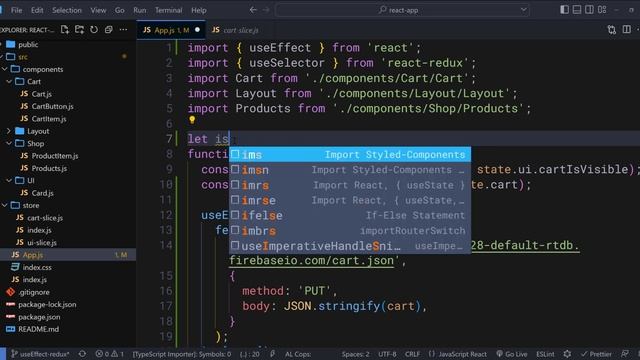
Task: Click the Open Changes compare icon
Action: pyautogui.click(x=611, y=29)
